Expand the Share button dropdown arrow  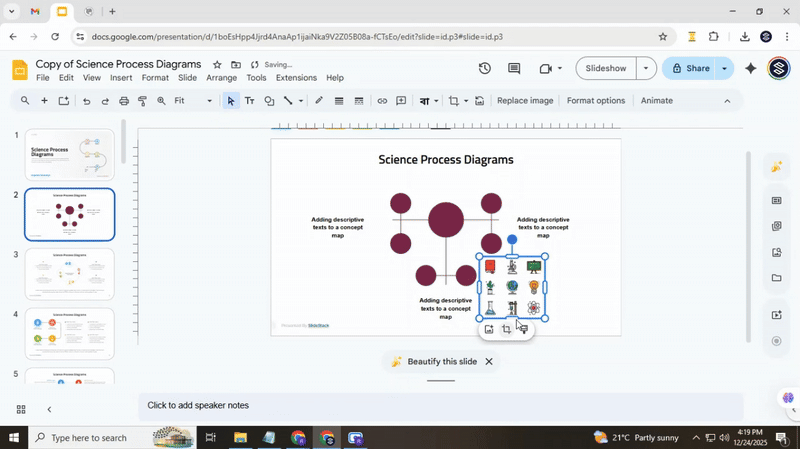pyautogui.click(x=725, y=69)
